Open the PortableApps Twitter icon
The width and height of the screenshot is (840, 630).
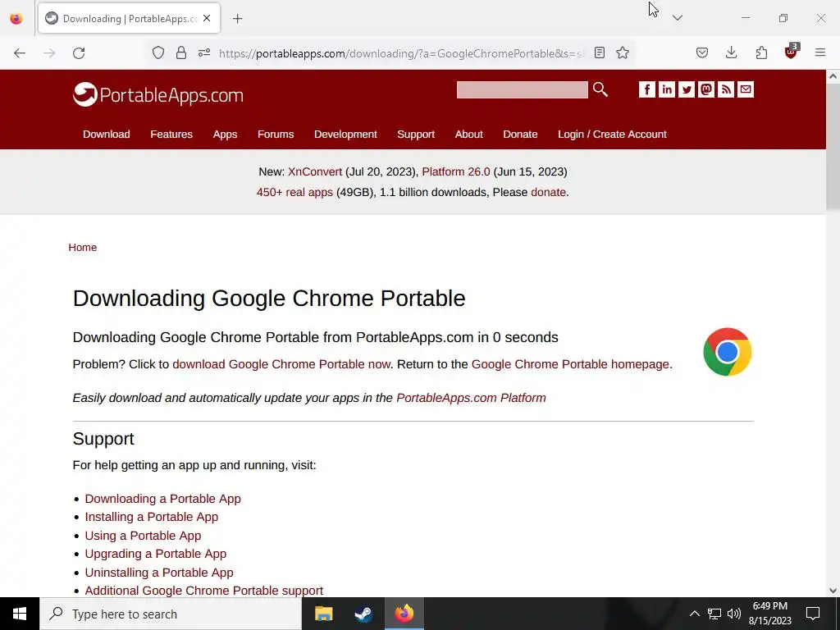point(687,89)
